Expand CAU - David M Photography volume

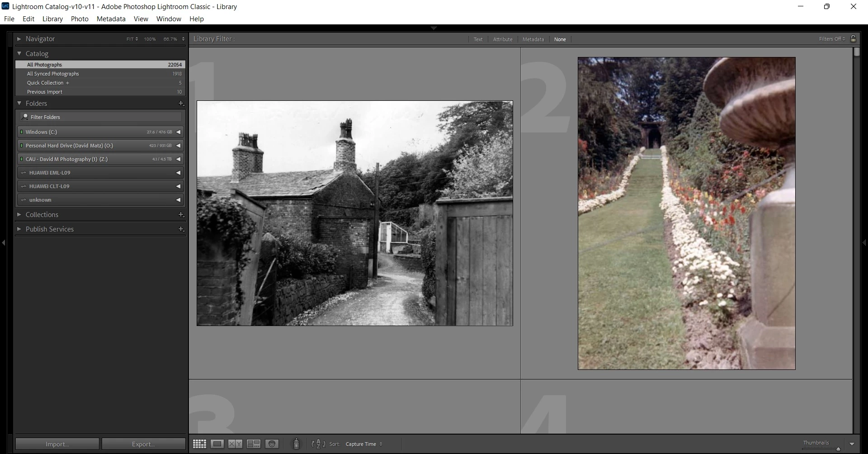click(178, 159)
